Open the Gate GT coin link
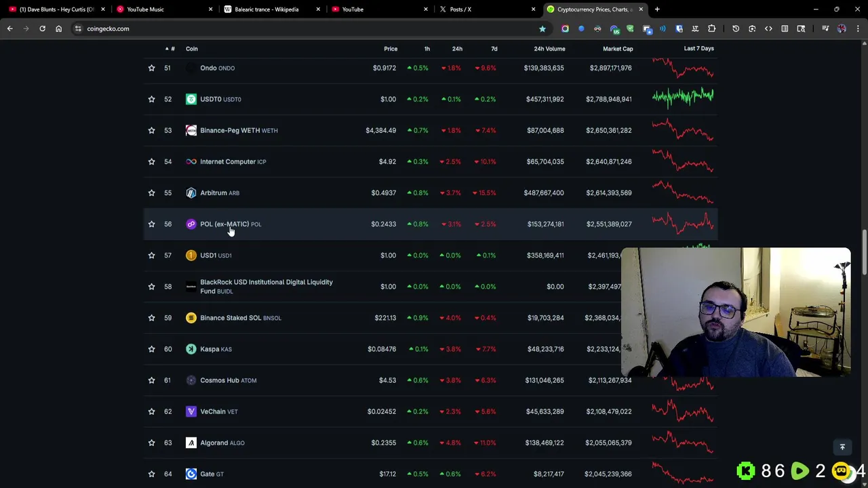 coord(212,474)
